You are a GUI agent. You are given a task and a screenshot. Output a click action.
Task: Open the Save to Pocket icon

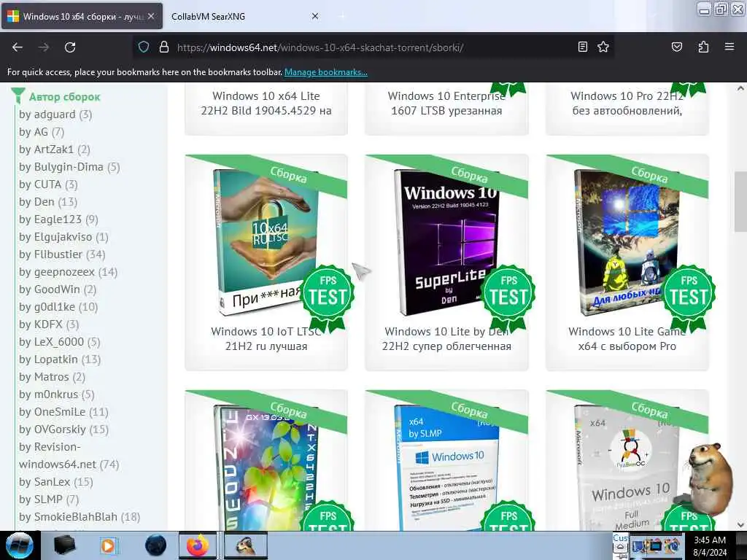(x=676, y=47)
